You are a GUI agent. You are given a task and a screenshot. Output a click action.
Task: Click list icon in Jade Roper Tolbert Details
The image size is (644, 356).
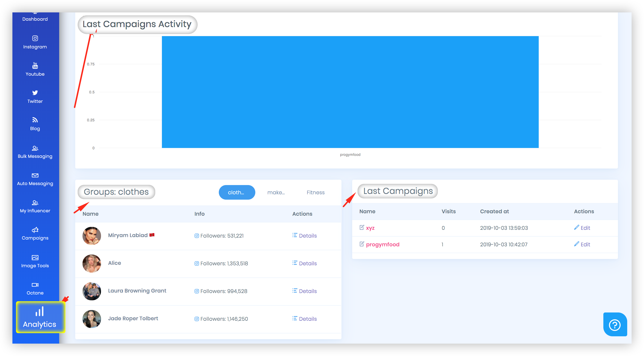coord(294,318)
